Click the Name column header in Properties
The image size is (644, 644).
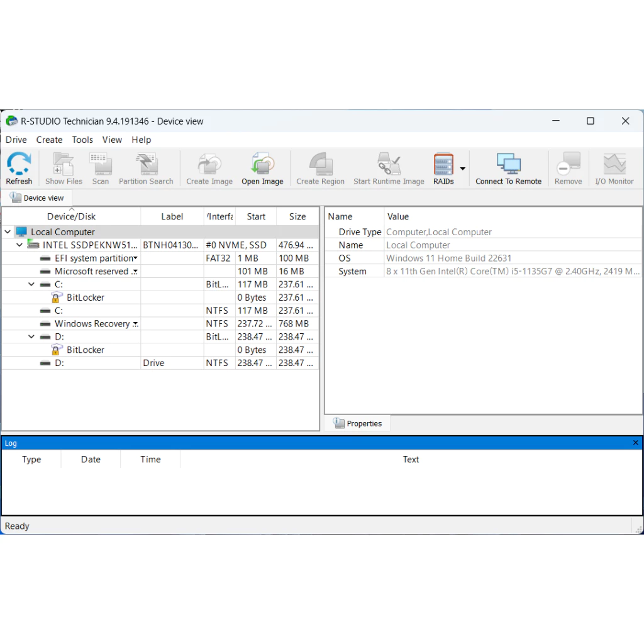tap(340, 216)
